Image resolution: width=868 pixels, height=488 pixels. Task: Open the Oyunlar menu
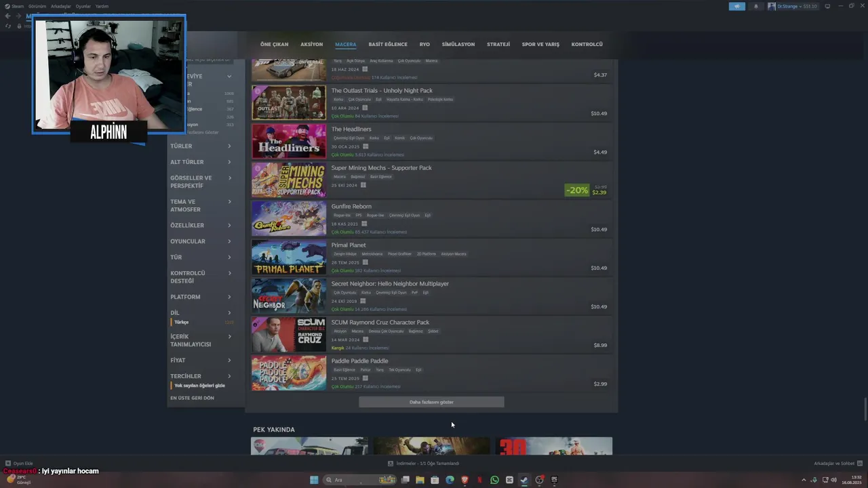pyautogui.click(x=83, y=6)
